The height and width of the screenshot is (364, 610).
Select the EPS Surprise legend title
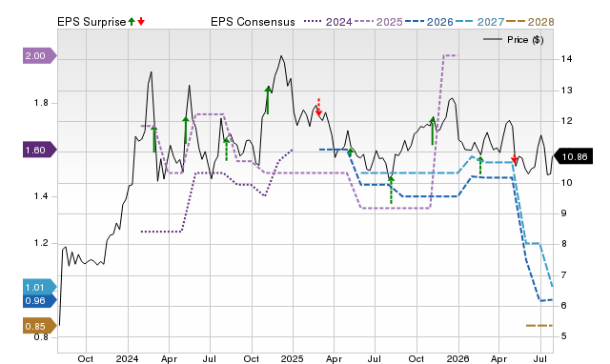[x=91, y=22]
